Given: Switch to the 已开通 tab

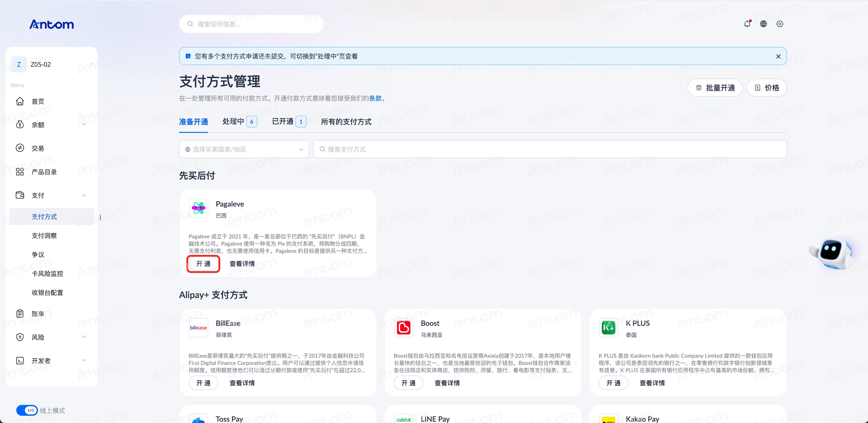Looking at the screenshot, I should click(x=289, y=122).
